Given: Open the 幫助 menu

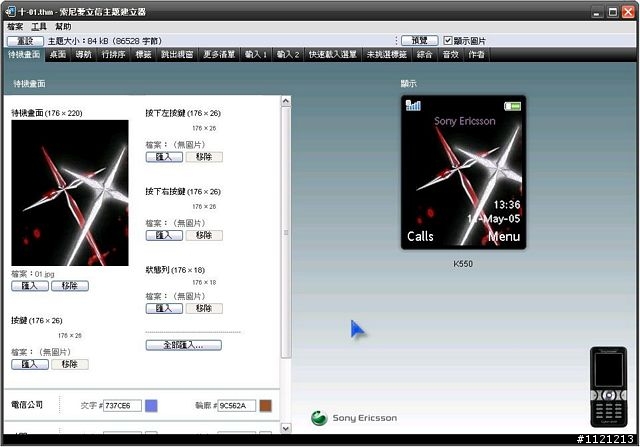Looking at the screenshot, I should [63, 27].
